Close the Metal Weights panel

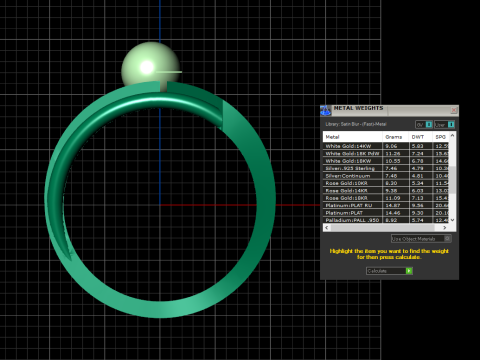click(454, 110)
